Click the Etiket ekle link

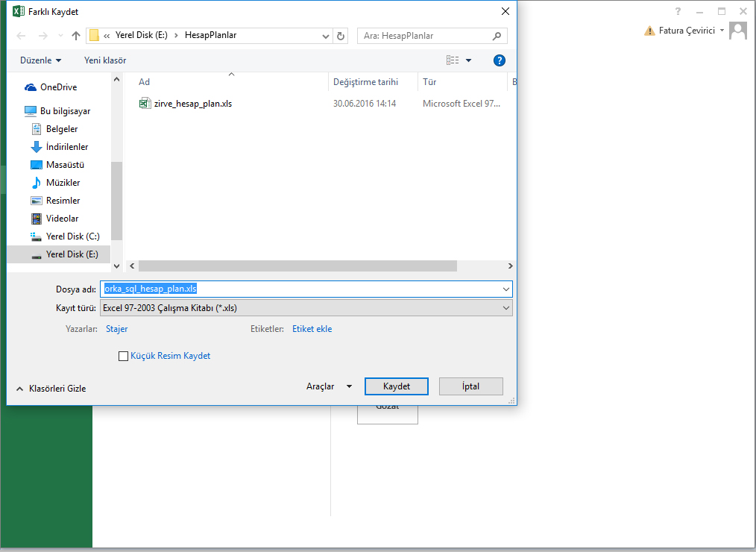tap(312, 329)
